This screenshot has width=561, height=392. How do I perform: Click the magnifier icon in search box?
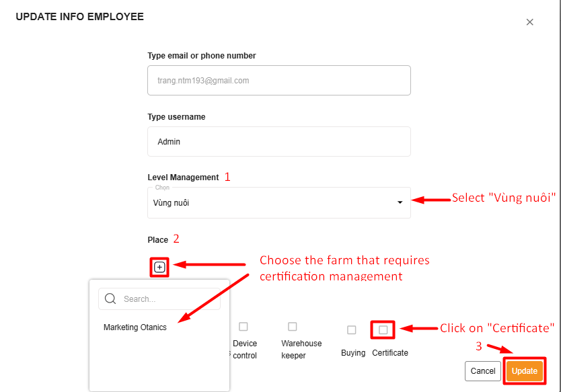110,299
